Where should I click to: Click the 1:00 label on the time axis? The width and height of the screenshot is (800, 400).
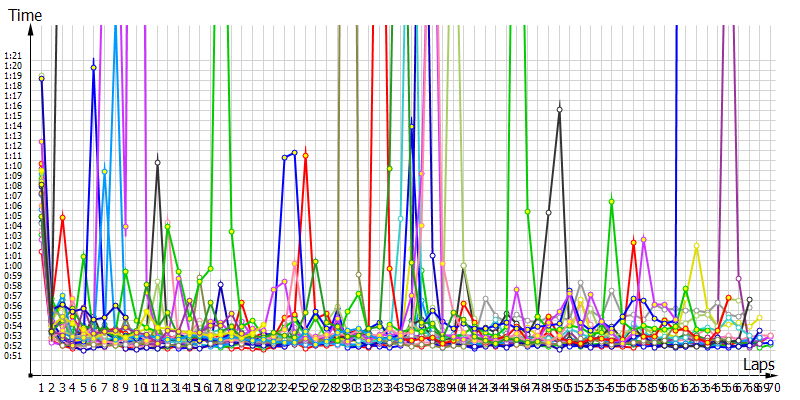point(12,265)
